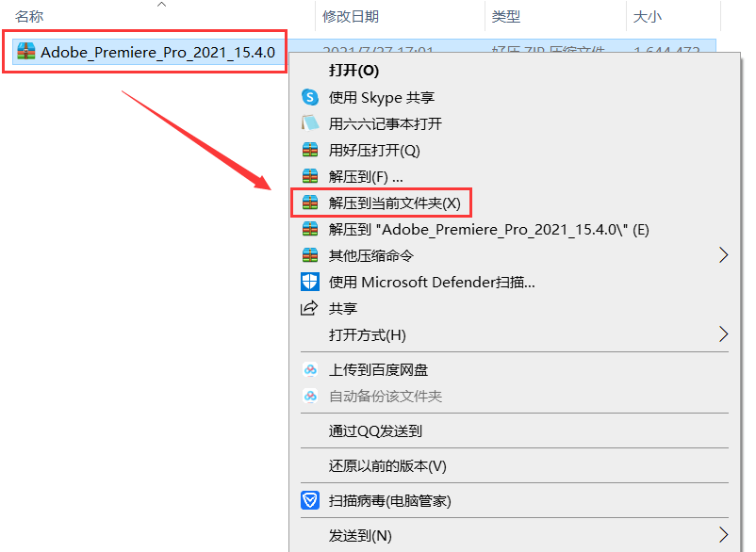Click the notepad icon beside 用六六记事本打开
Screen dimensions: 756x552
[x=310, y=123]
